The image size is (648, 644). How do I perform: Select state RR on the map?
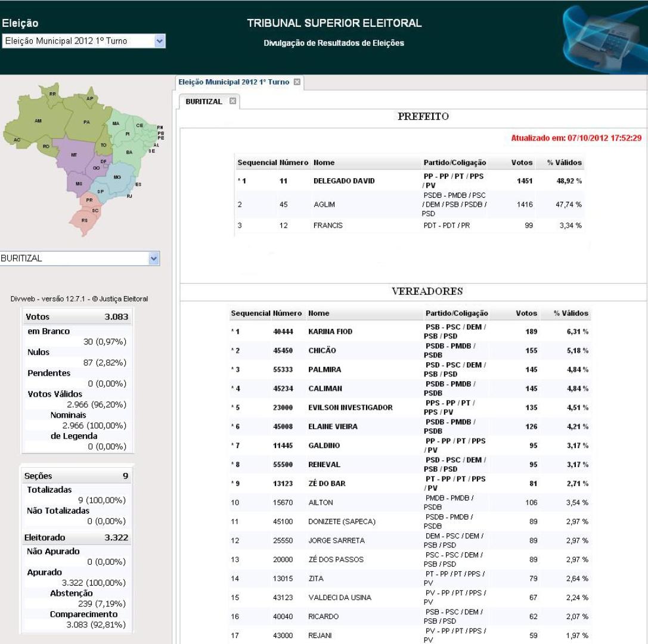[52, 94]
